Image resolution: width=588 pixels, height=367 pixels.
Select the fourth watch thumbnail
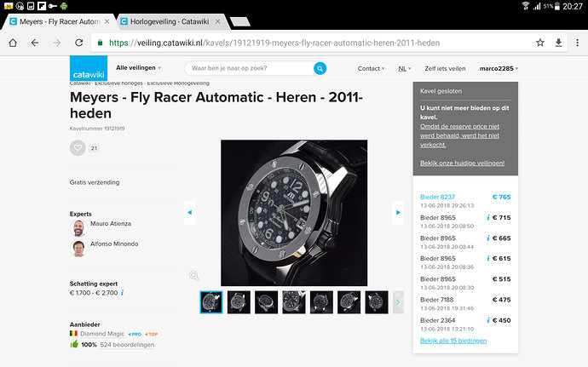294,302
